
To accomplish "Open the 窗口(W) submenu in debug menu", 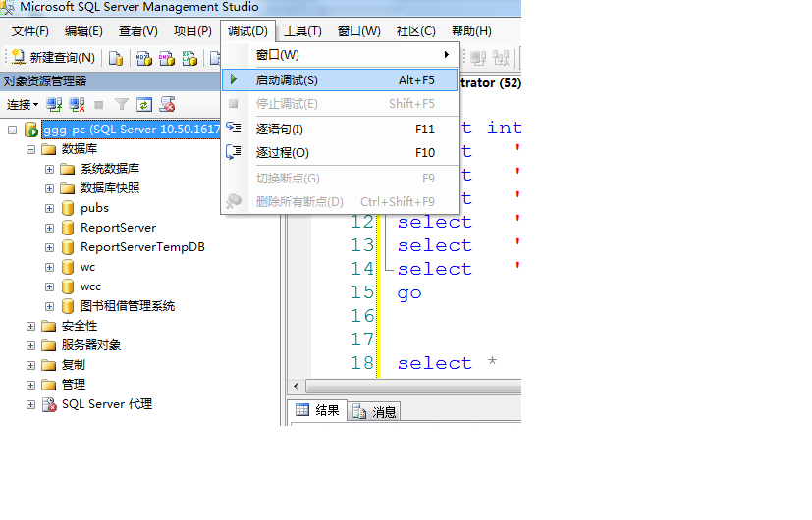I will tap(340, 55).
